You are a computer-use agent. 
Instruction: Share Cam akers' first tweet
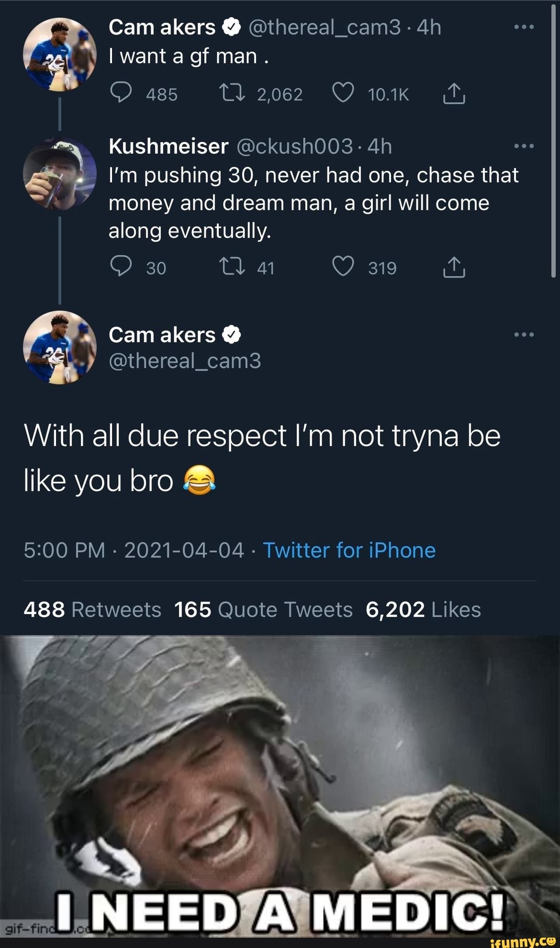point(454,94)
